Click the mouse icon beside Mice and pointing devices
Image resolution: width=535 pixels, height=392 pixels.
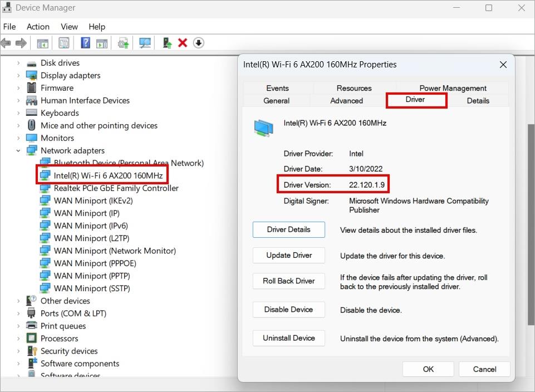pos(31,125)
